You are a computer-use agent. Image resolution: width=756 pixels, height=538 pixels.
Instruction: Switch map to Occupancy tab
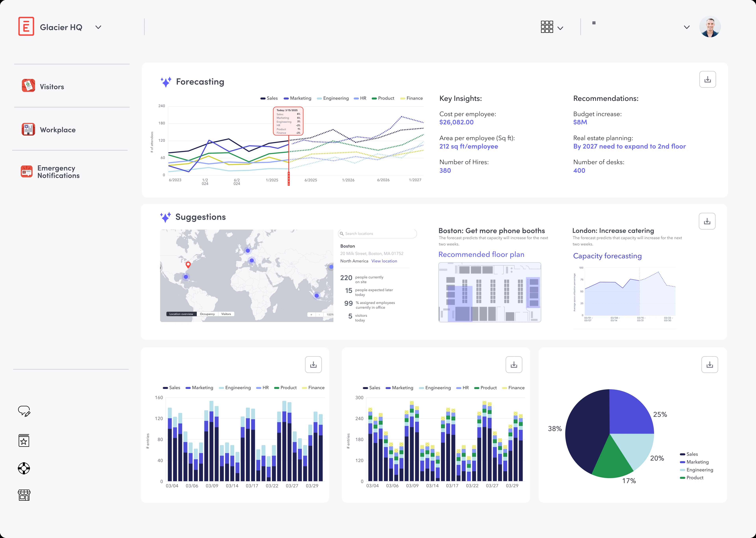(x=207, y=314)
